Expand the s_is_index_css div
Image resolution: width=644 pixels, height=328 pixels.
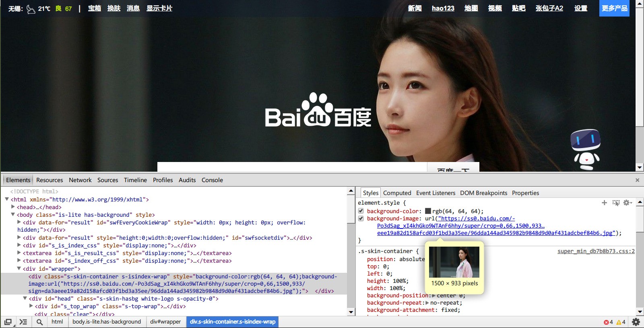[19, 245]
